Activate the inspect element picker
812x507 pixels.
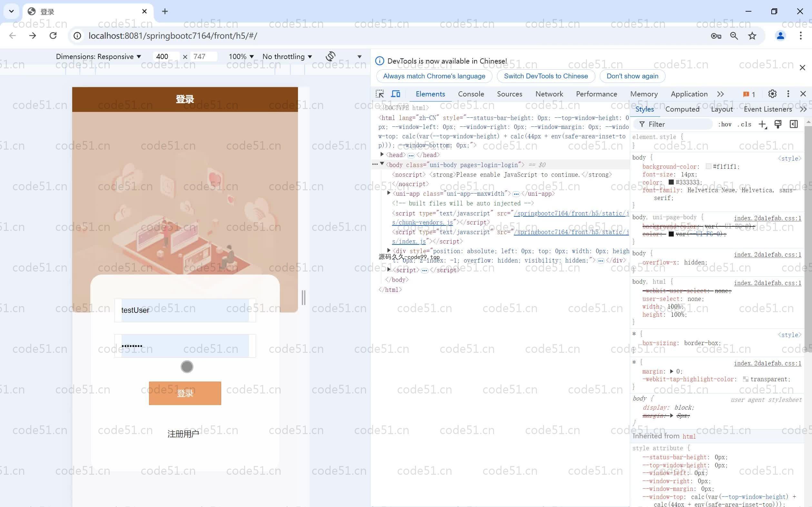[x=380, y=94]
